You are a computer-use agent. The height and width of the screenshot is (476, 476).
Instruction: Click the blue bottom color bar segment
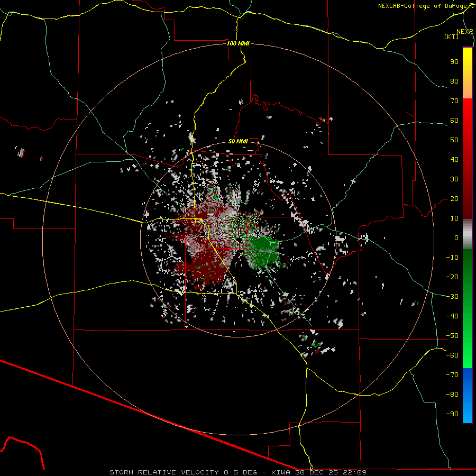[x=467, y=396]
